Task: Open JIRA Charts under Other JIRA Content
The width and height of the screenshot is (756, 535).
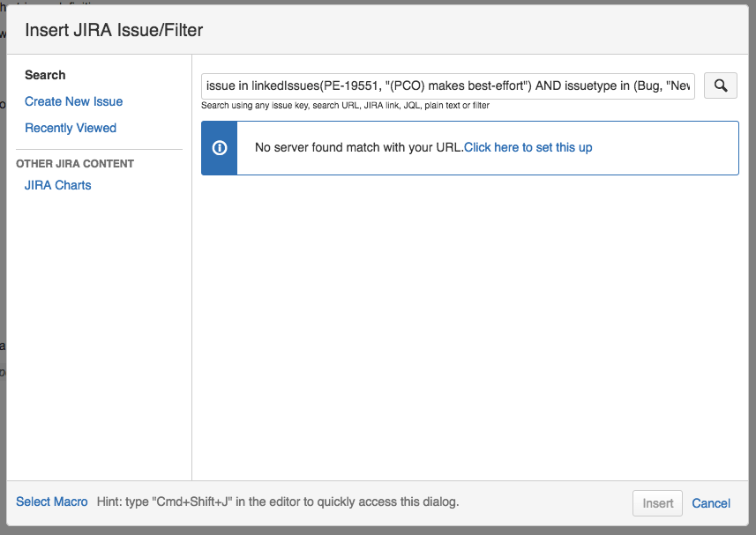Action: click(x=58, y=185)
